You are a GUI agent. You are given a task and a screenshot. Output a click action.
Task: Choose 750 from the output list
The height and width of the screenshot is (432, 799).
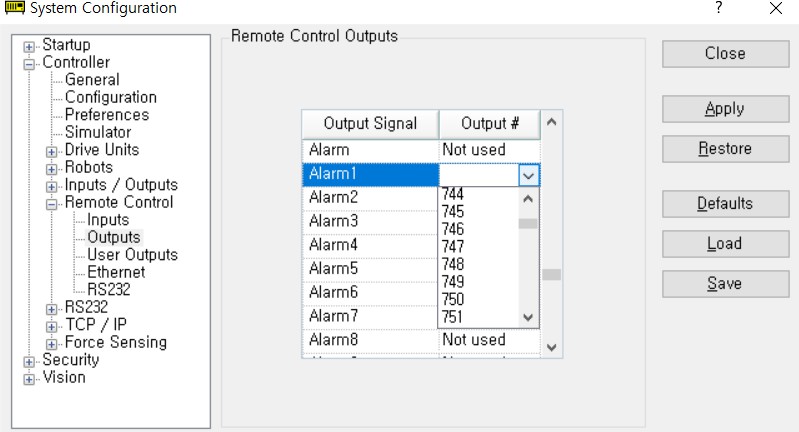coord(453,299)
